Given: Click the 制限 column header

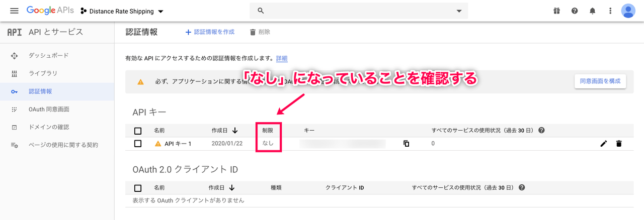Looking at the screenshot, I should coord(268,131).
